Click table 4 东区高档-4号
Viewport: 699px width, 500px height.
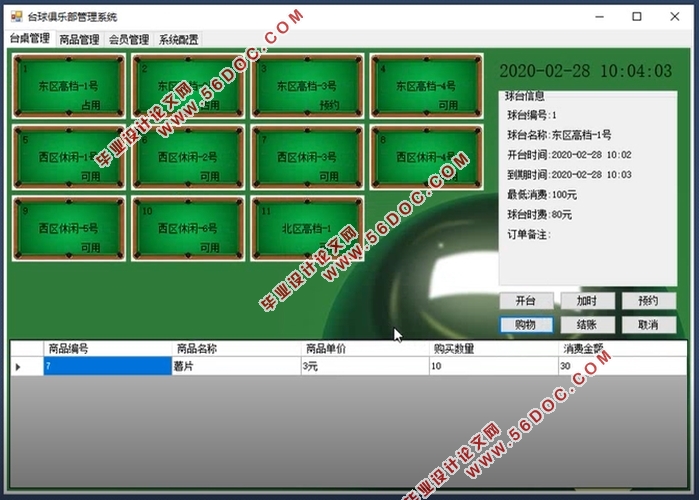tap(426, 86)
